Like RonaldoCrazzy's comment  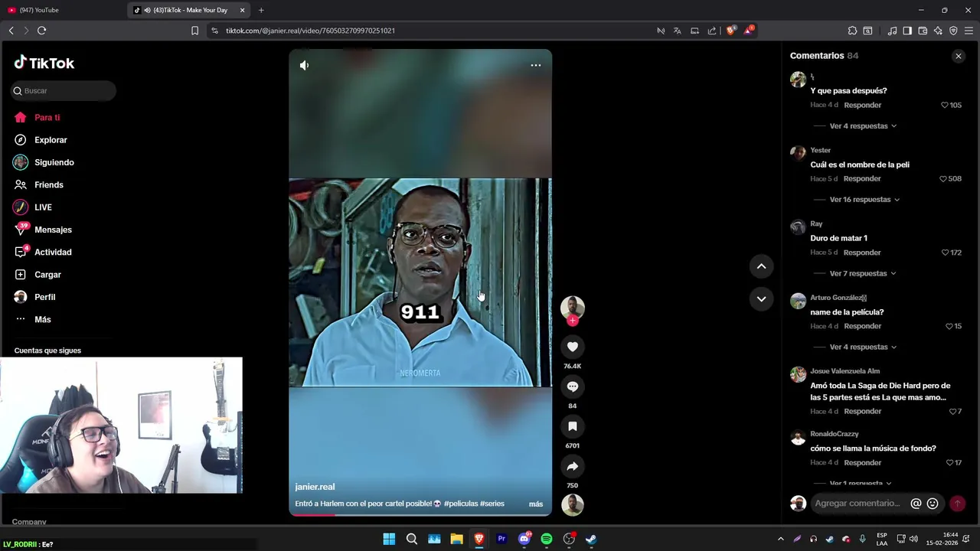[949, 463]
